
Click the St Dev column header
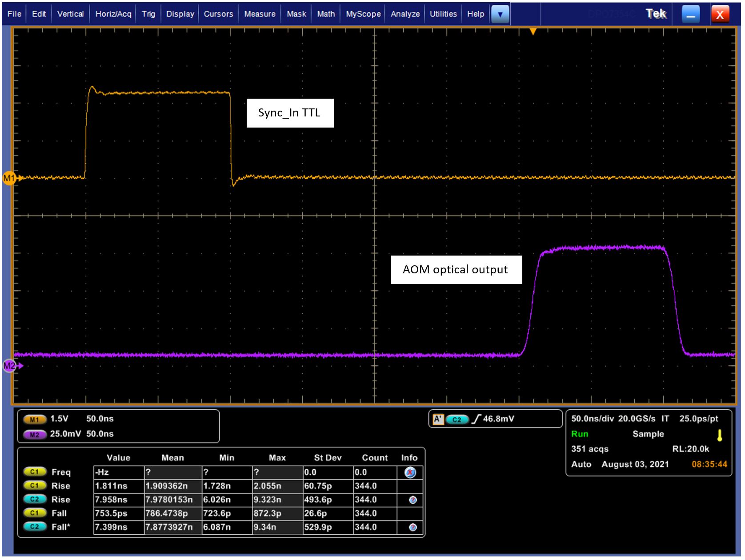[328, 458]
